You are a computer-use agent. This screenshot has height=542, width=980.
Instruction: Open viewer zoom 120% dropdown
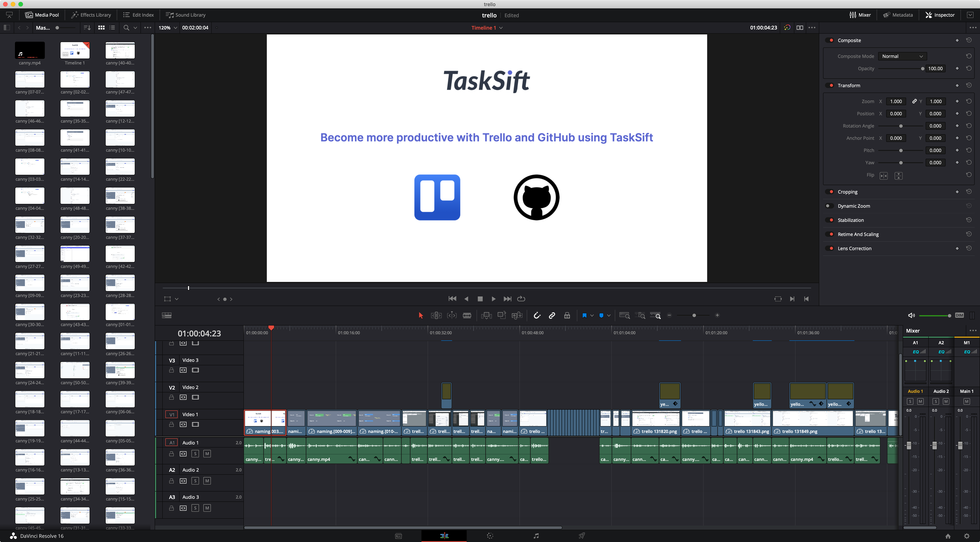click(x=168, y=28)
